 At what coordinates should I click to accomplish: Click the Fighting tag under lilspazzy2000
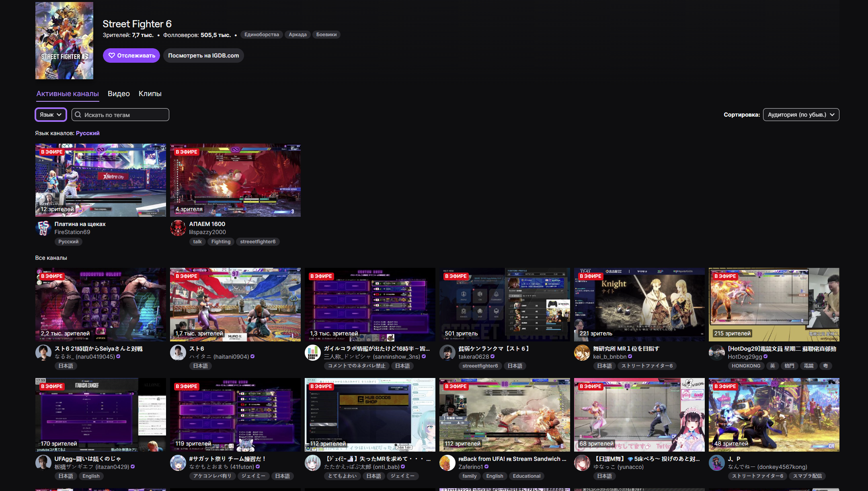pos(221,242)
